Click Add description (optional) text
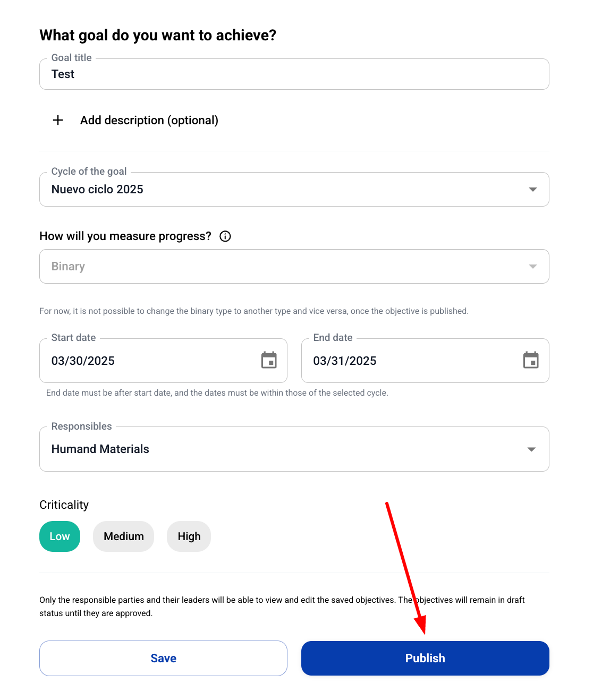The height and width of the screenshot is (700, 593). coord(149,120)
